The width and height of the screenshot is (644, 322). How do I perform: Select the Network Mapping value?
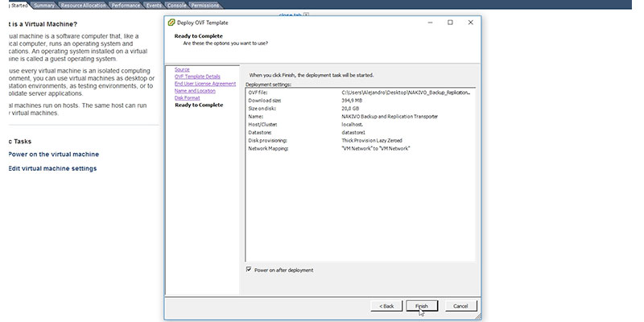click(x=376, y=148)
